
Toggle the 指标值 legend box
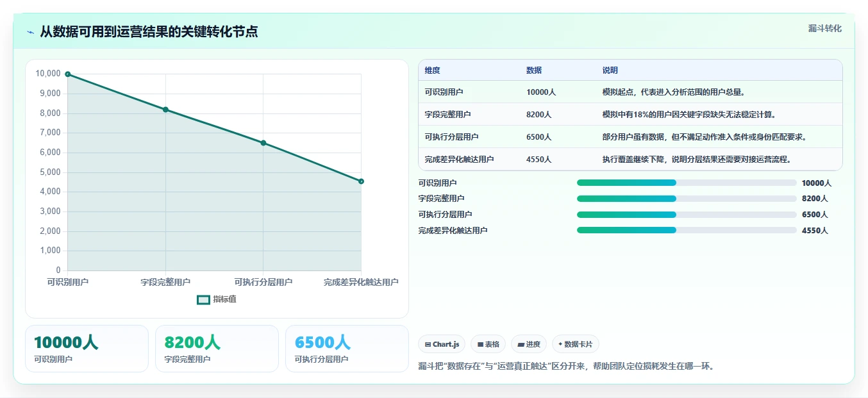pos(203,299)
